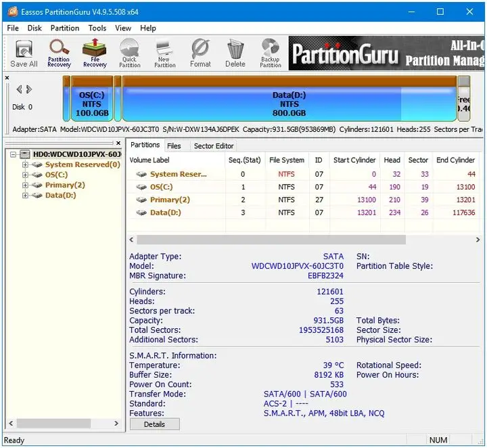Switch to the Sector Editor tab
Screen dimensions: 487x448
click(214, 145)
